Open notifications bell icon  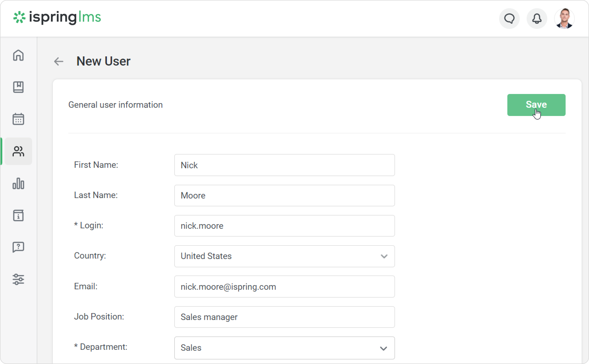(x=537, y=19)
